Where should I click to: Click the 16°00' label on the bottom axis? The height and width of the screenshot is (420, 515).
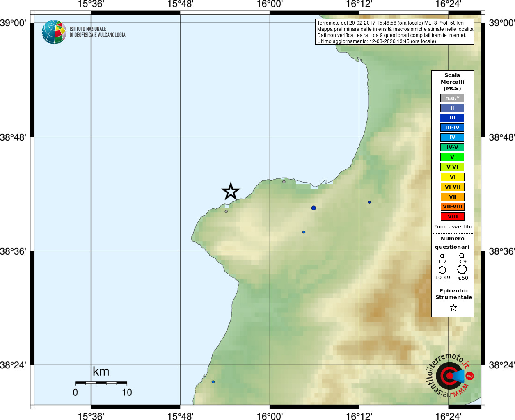(x=270, y=416)
